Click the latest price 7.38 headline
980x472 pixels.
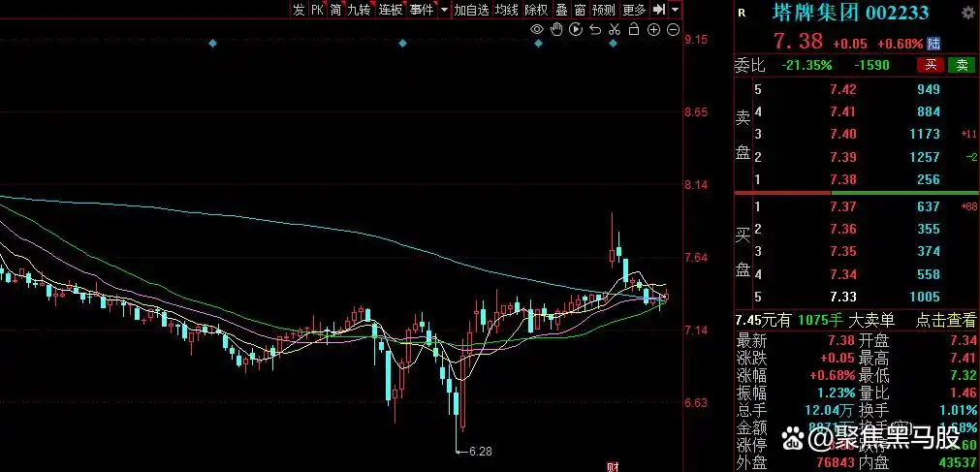click(x=798, y=42)
